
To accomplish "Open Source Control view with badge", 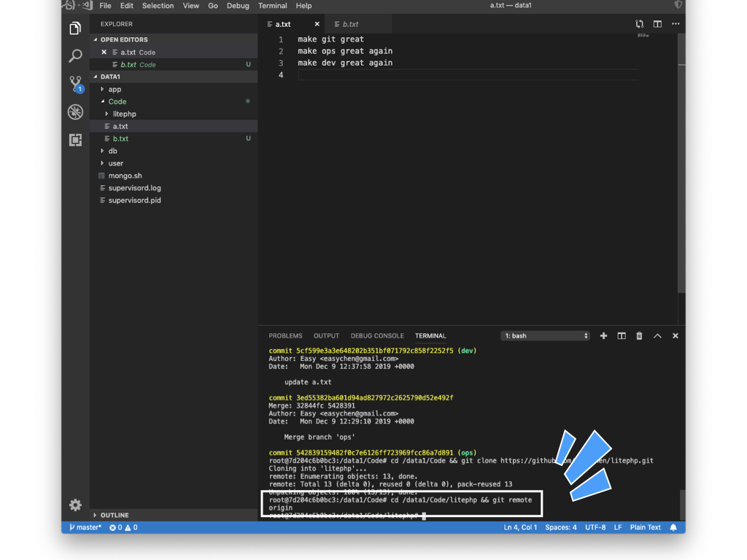I will [x=75, y=84].
